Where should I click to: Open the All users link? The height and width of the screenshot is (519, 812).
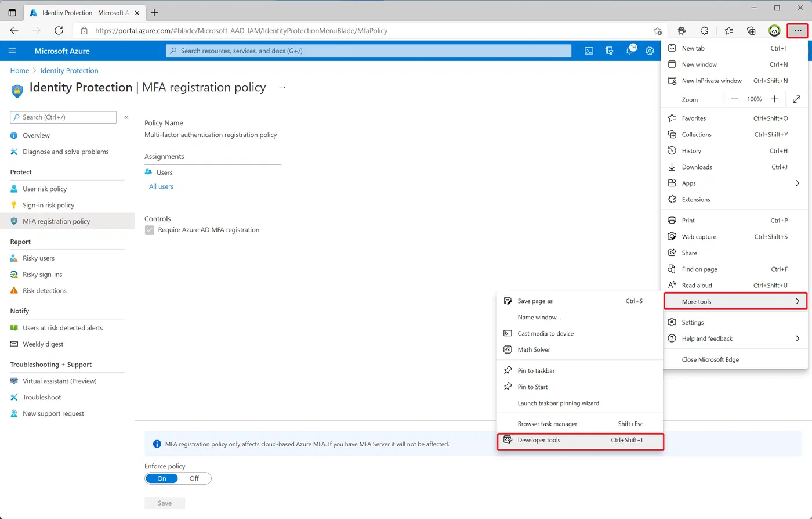[161, 186]
